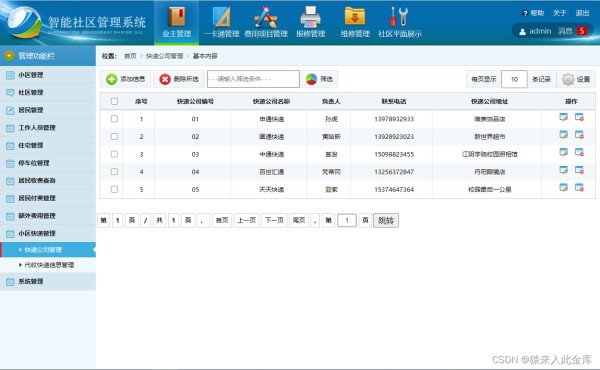The width and height of the screenshot is (600, 370).
Task: Click the edit icon for 申通快递 row
Action: (564, 117)
